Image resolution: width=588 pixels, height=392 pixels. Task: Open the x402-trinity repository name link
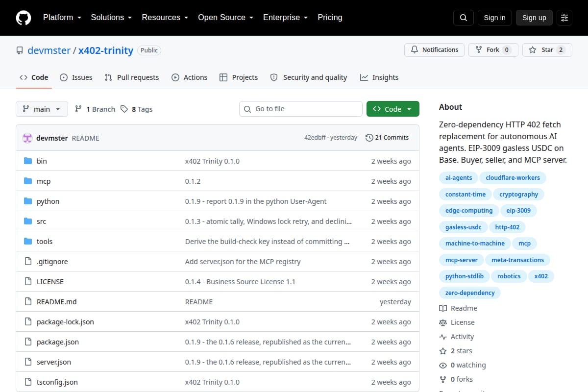click(x=106, y=50)
